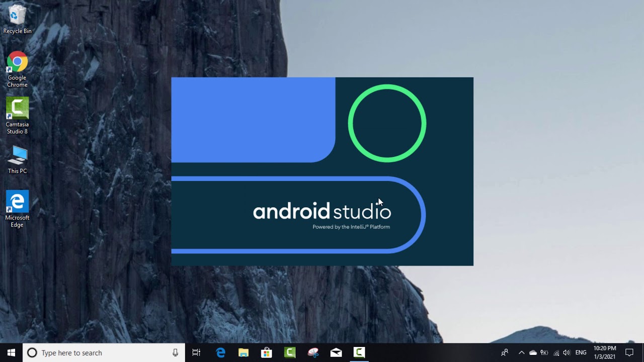Open the Mail app from the taskbar
644x362 pixels.
tap(336, 352)
